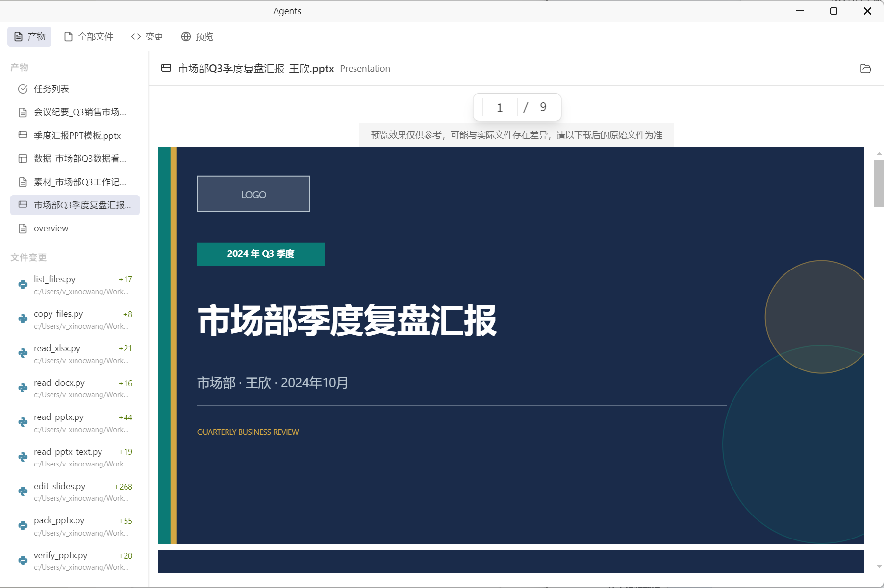Click Python icon beside list_files.py

(23, 285)
